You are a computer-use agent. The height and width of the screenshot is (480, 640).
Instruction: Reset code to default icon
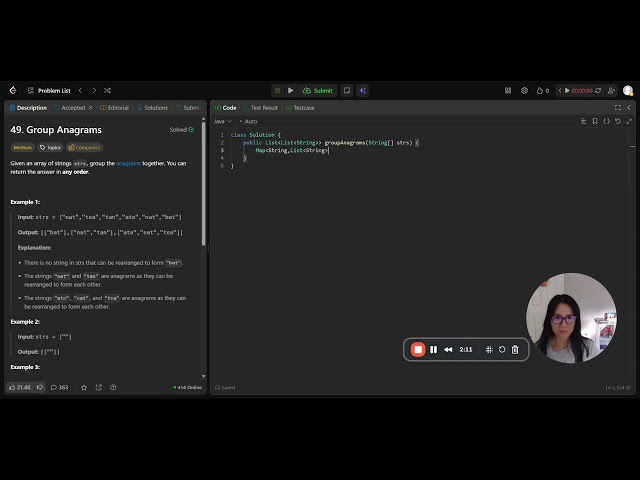(618, 121)
